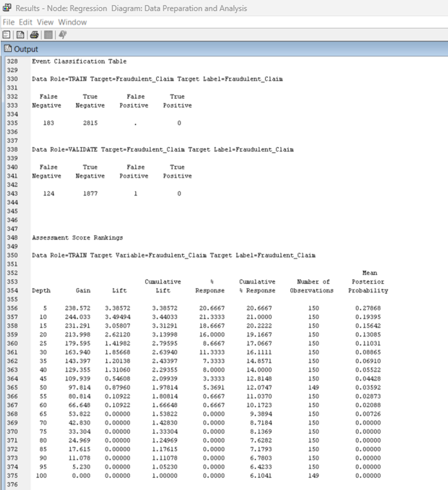This screenshot has width=448, height=490.
Task: Click the rightmost grayed toolbar icon
Action: (62, 35)
